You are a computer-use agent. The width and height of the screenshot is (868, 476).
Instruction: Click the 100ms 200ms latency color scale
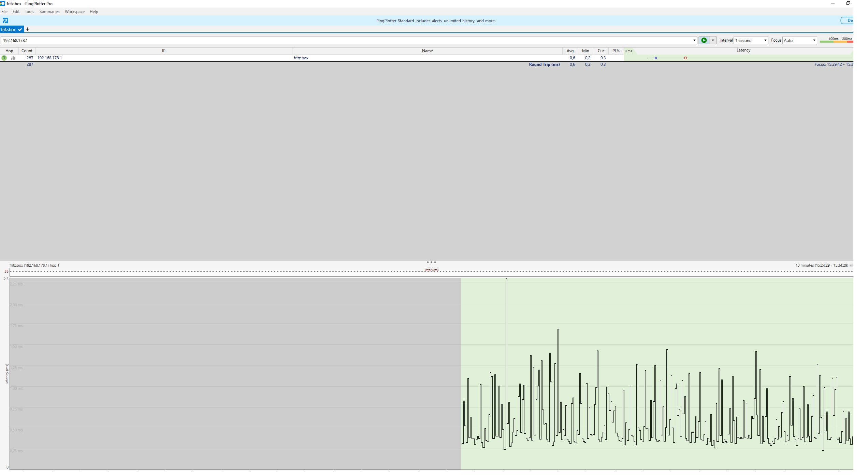click(x=837, y=40)
